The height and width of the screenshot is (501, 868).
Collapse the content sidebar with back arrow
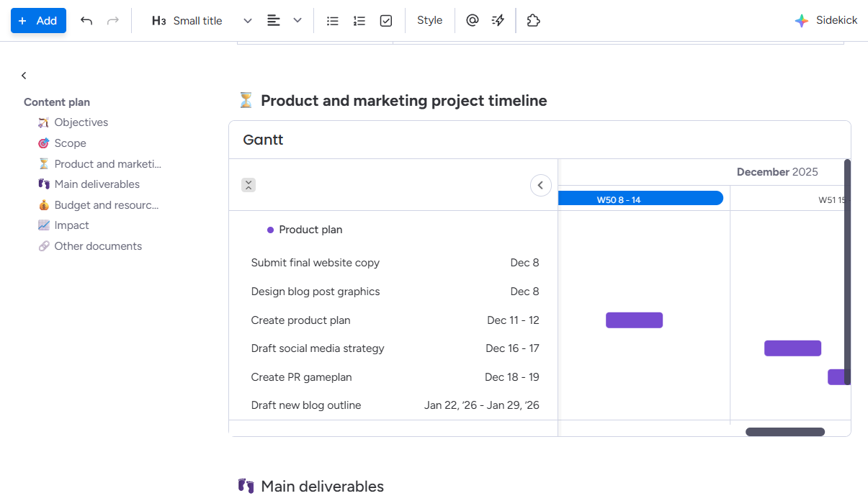[x=24, y=76]
